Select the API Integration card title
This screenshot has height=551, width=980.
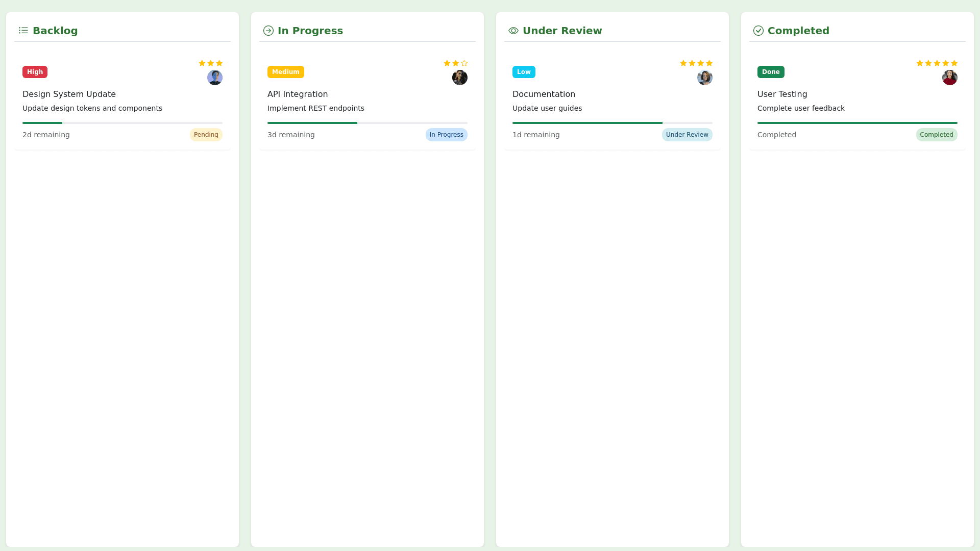click(x=298, y=94)
